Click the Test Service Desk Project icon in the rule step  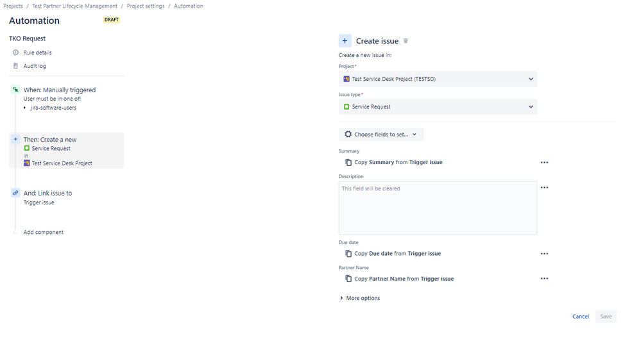click(x=26, y=163)
